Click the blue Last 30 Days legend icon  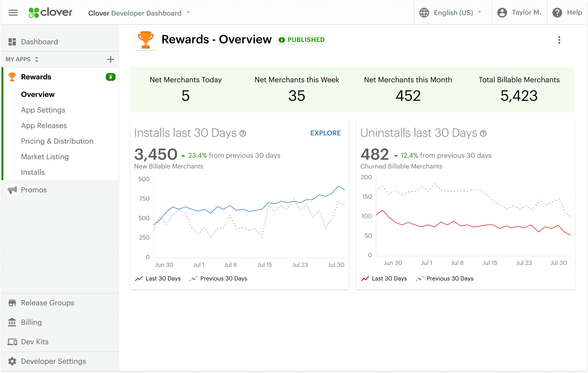[139, 279]
